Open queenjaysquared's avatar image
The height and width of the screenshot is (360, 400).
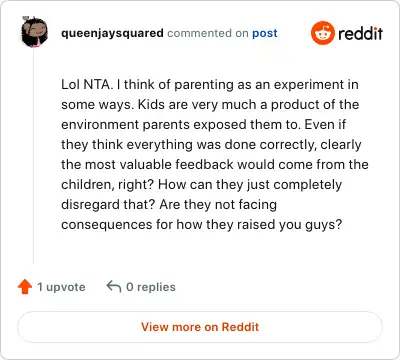34,32
